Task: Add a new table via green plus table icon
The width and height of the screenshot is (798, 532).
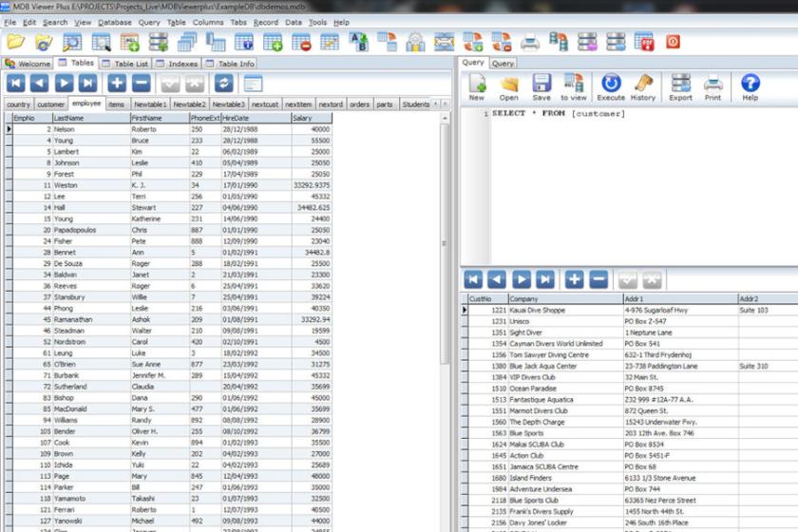Action: (273, 42)
